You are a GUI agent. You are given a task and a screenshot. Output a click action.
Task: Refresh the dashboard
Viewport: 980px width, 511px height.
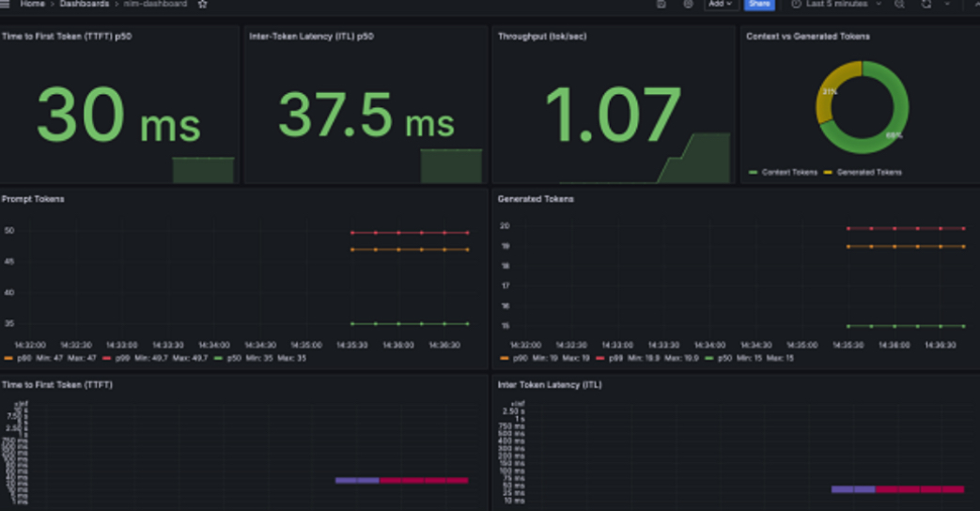click(x=926, y=4)
